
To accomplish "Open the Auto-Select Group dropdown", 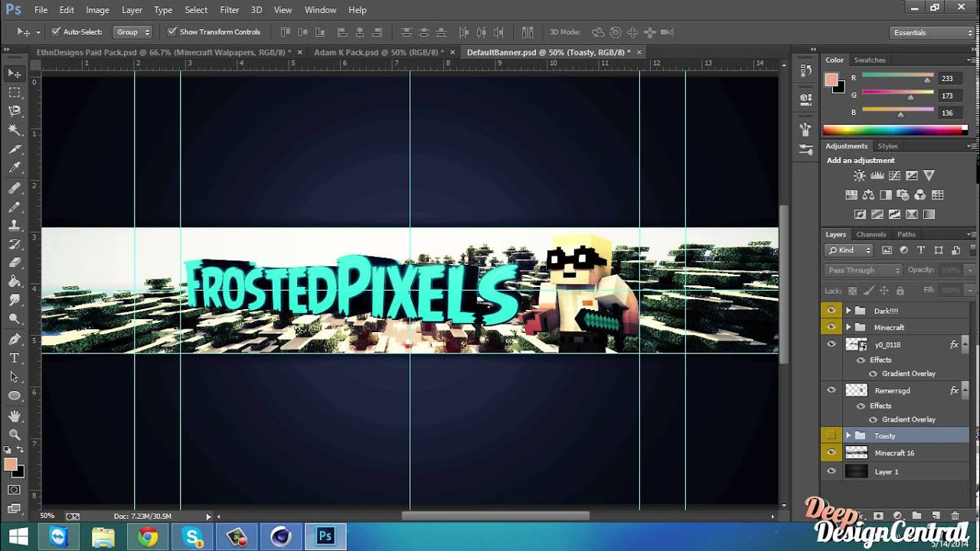I will [x=133, y=32].
